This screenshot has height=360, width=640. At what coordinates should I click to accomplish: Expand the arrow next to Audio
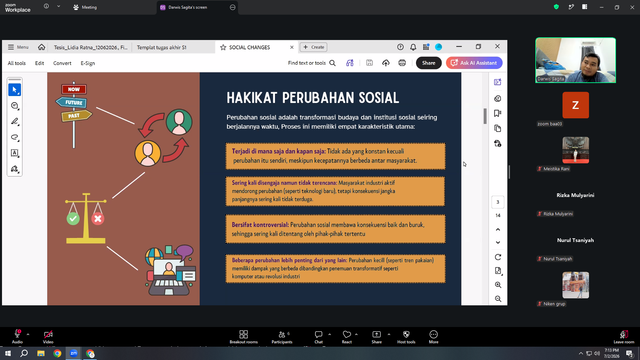28,334
